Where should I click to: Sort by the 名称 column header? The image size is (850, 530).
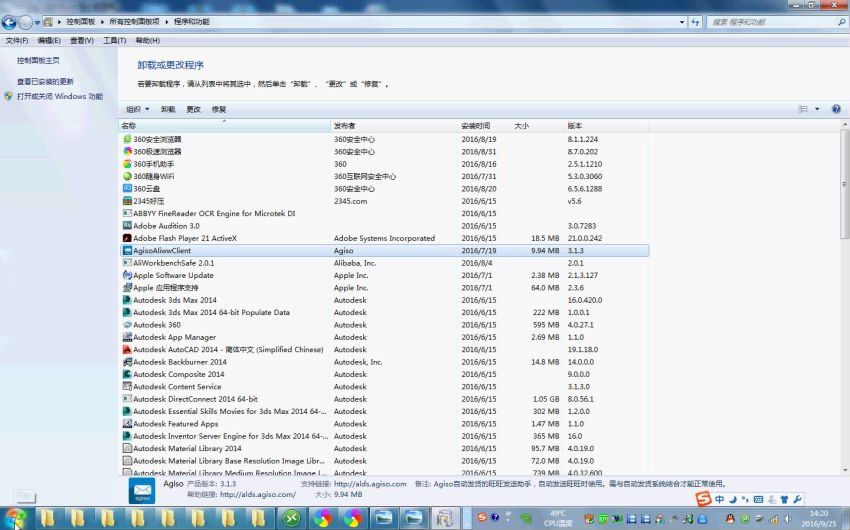click(224, 126)
